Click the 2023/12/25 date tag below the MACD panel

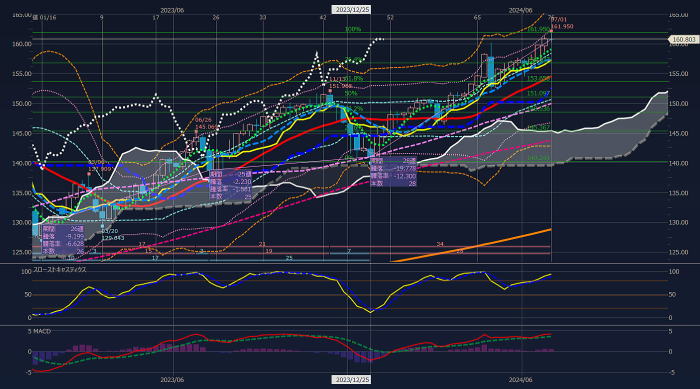352,380
